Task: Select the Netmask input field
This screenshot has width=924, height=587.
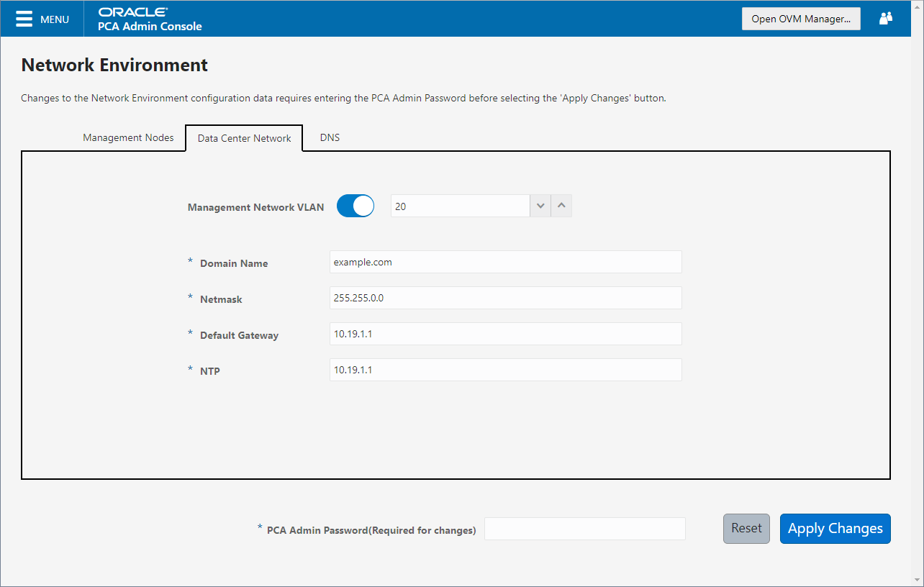Action: coord(505,298)
